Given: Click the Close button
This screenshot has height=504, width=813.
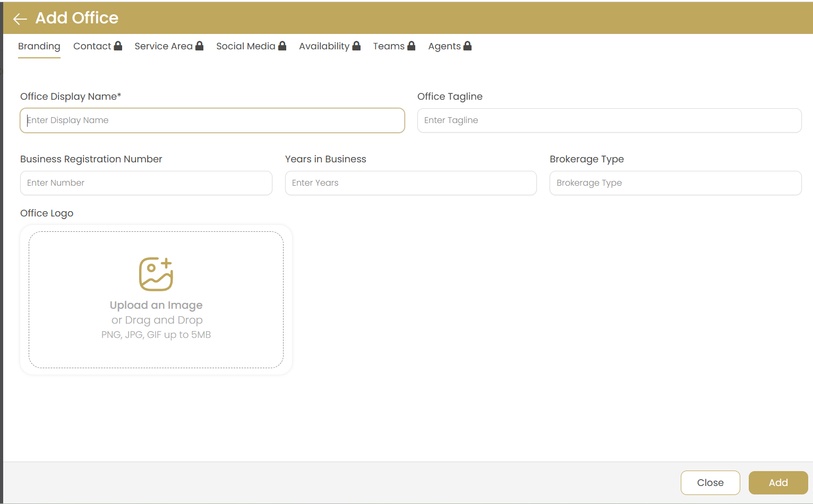Looking at the screenshot, I should click(710, 482).
